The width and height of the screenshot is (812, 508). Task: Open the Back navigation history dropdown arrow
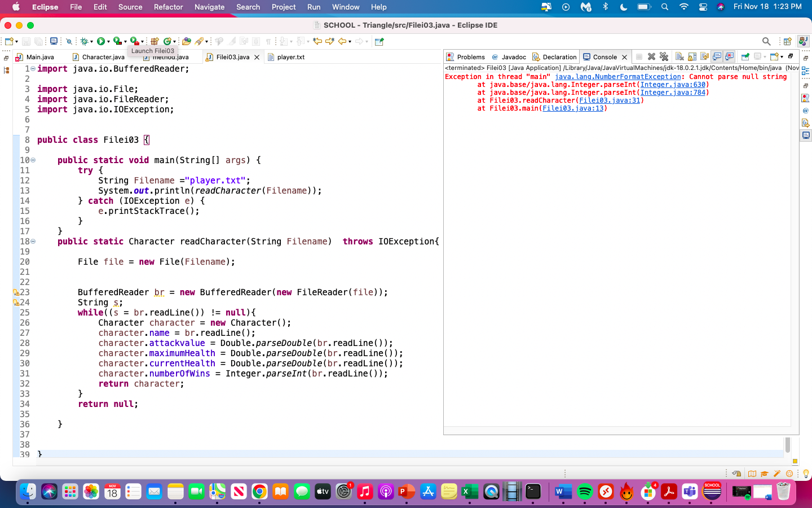tap(350, 42)
